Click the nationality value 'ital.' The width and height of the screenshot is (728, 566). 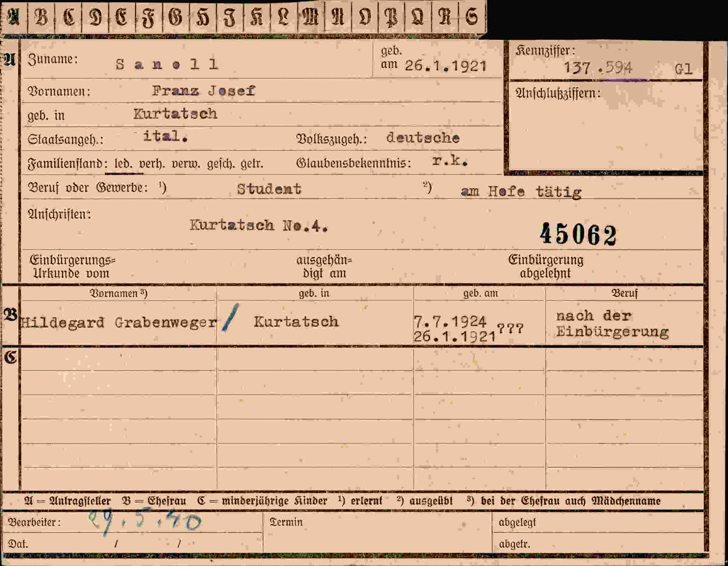165,136
